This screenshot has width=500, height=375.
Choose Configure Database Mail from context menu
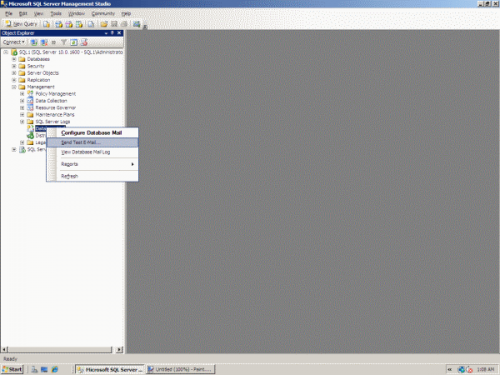click(x=92, y=133)
